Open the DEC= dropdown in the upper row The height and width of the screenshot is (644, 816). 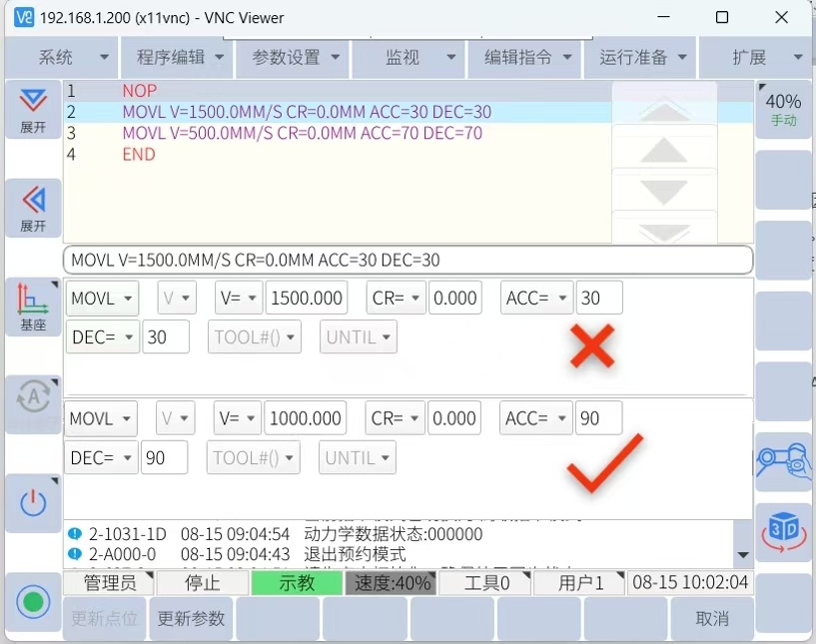coord(103,337)
